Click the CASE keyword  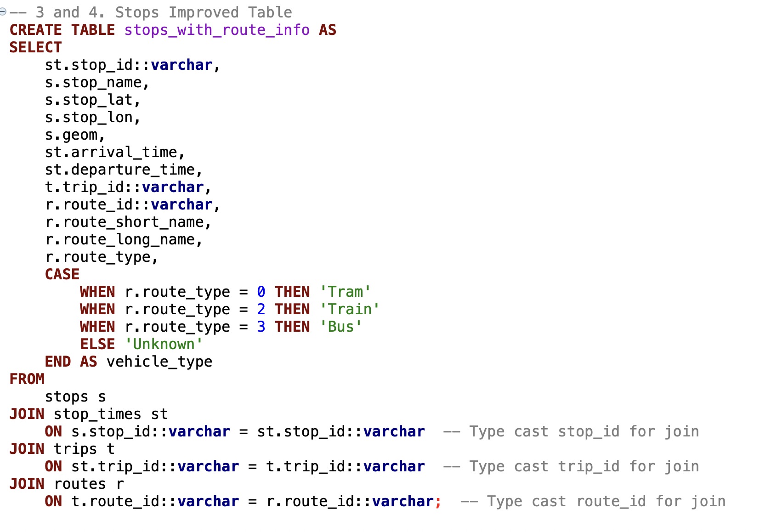click(62, 274)
